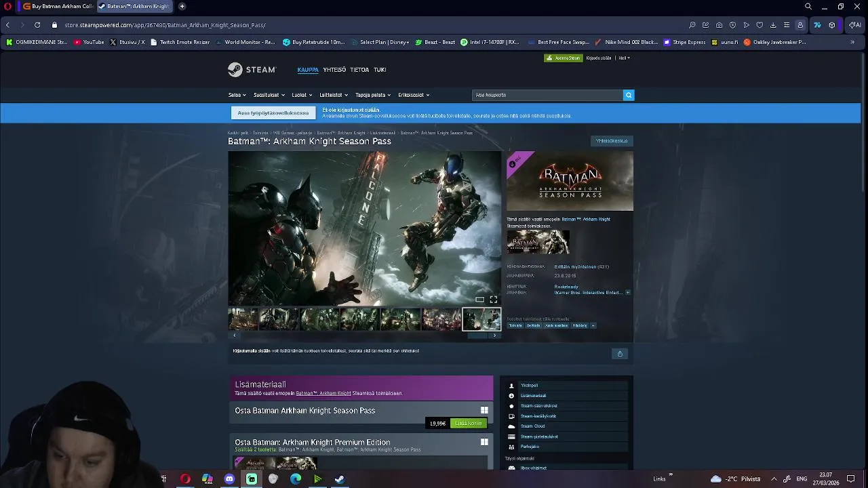Open Opera browser search tabs icon
868x488 pixels.
click(x=808, y=6)
